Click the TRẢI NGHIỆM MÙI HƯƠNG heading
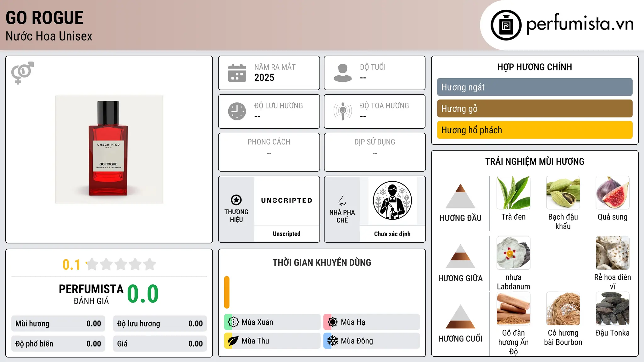Screen dimensions: 644x362 point(535,162)
